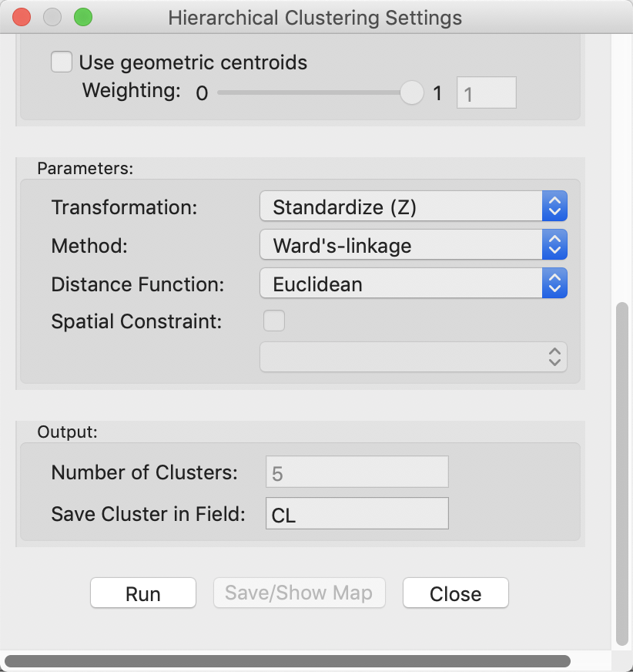The width and height of the screenshot is (633, 672).
Task: Click the Spatial Constraint dropdown chevron icon
Action: tap(553, 357)
